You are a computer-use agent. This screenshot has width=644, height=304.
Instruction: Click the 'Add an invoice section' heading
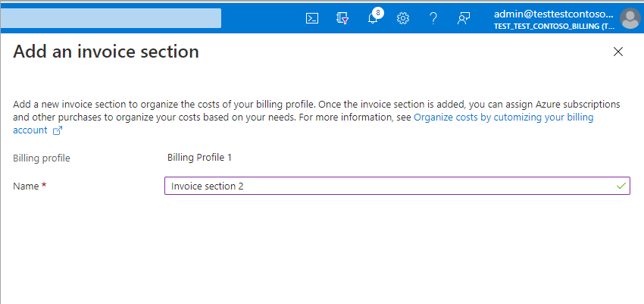pyautogui.click(x=106, y=52)
